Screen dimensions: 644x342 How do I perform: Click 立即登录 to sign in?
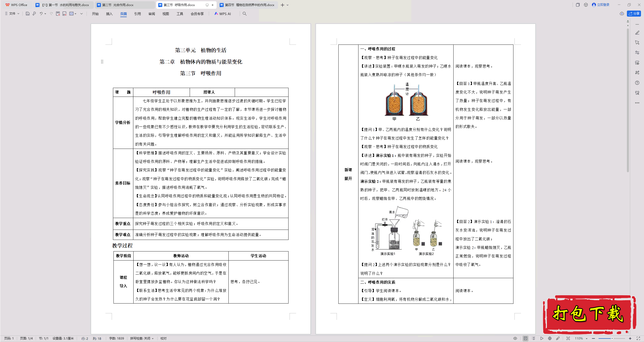click(601, 5)
